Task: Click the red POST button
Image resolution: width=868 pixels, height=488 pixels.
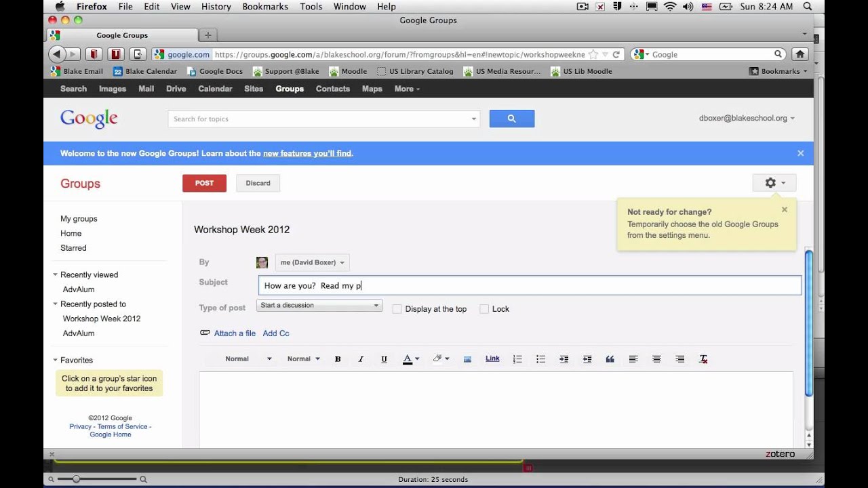Action: pyautogui.click(x=204, y=183)
